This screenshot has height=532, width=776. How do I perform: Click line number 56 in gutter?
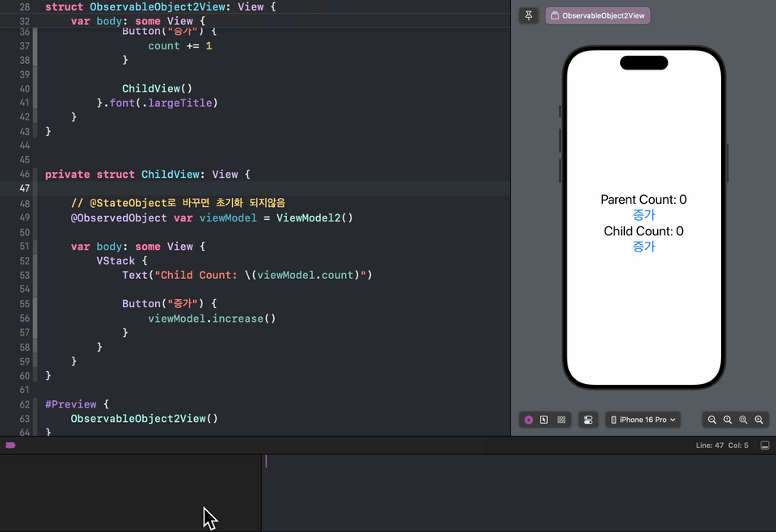point(25,319)
